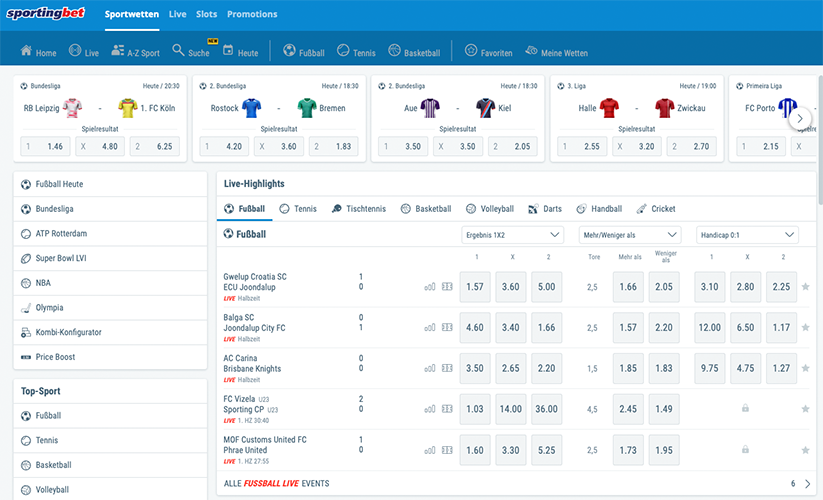Open Price Boost in the sidebar
Image resolution: width=823 pixels, height=500 pixels.
110,357
